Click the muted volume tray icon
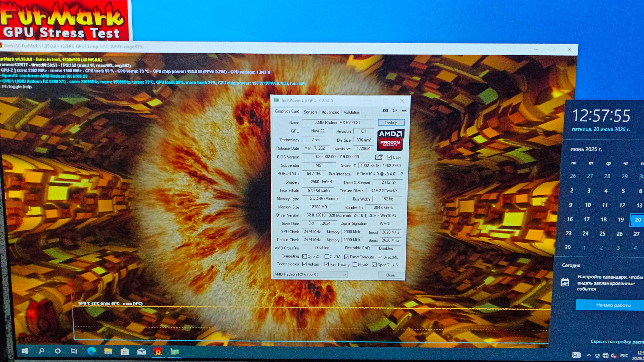 [613, 355]
